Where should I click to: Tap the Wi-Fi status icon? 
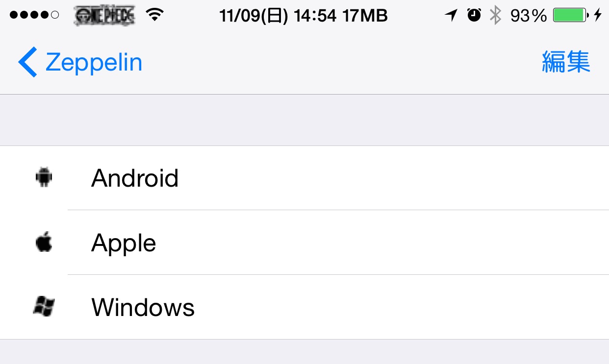tap(154, 16)
